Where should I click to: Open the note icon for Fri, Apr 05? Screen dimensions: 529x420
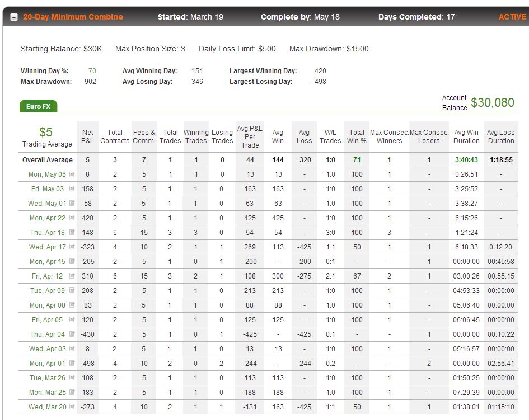point(72,319)
